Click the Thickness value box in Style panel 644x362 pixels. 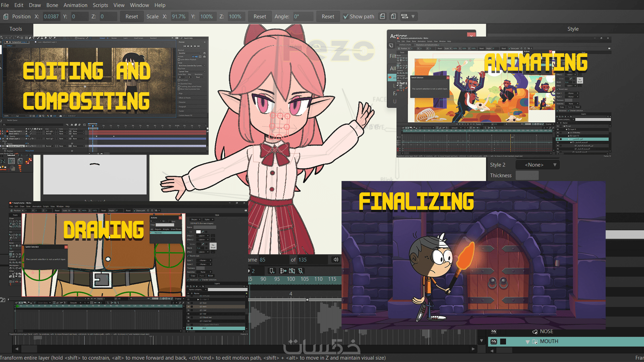[x=527, y=175]
